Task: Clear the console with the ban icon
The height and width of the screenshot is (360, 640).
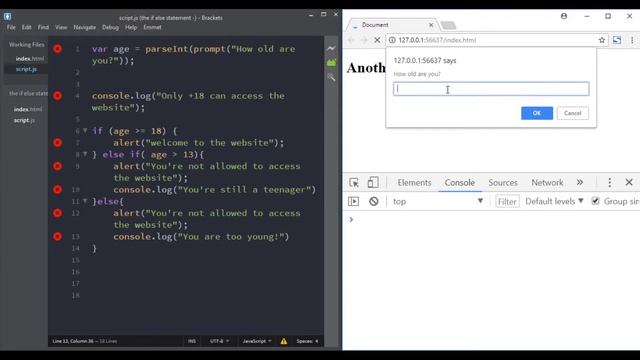Action: 373,201
